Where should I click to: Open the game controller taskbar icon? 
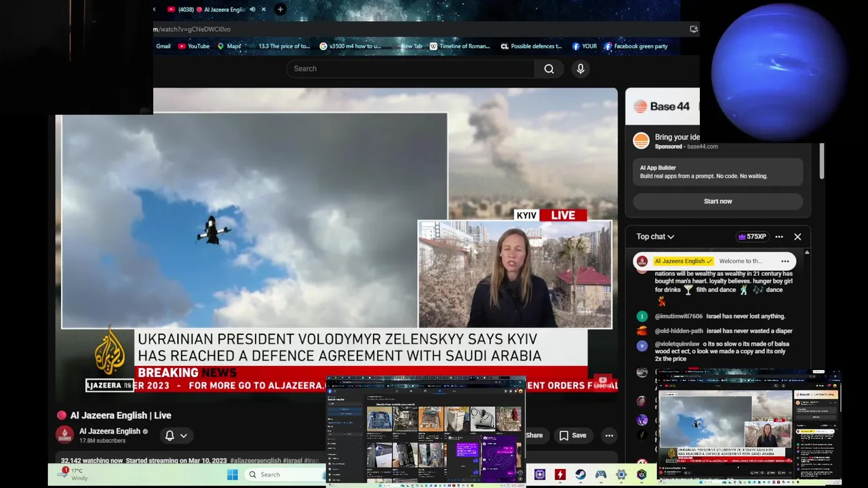[601, 474]
